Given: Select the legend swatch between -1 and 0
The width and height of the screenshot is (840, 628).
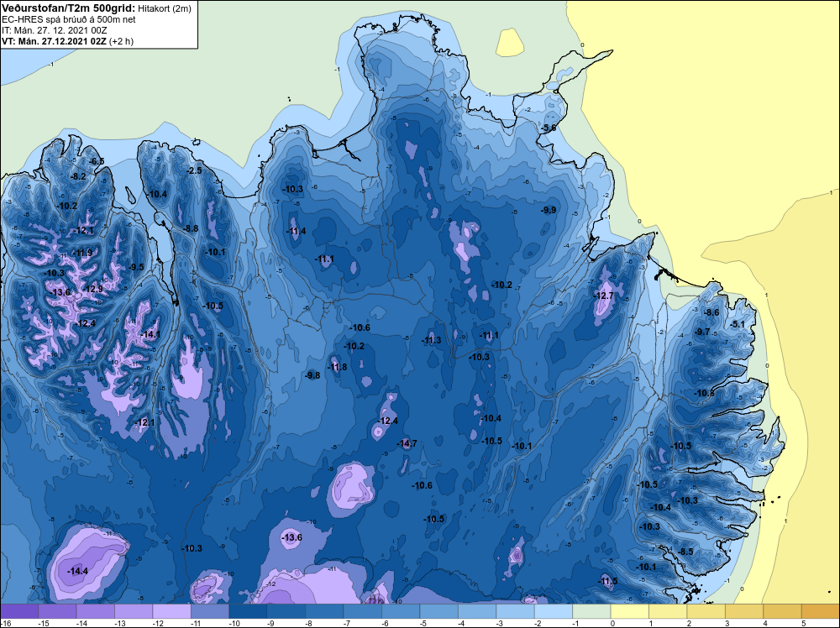Looking at the screenshot, I should [x=592, y=611].
